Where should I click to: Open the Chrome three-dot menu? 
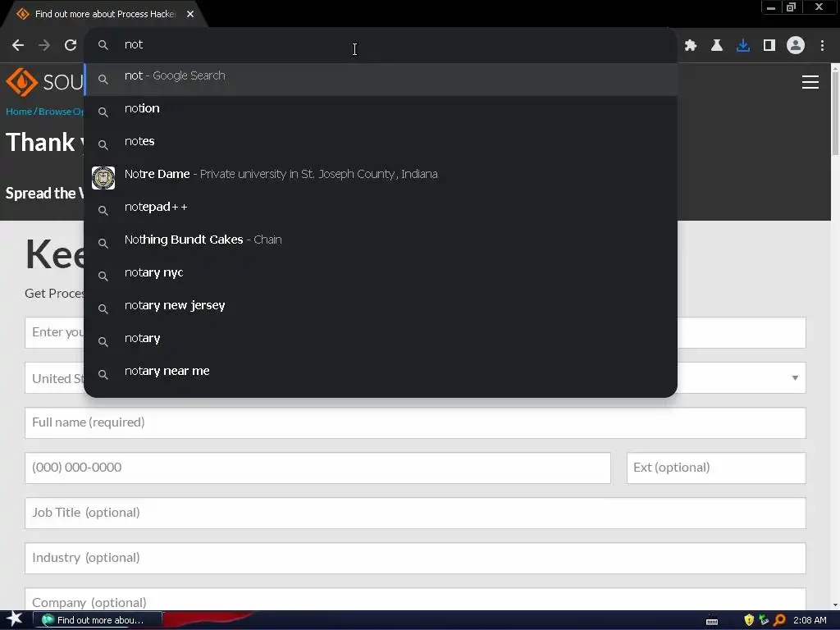pyautogui.click(x=822, y=46)
